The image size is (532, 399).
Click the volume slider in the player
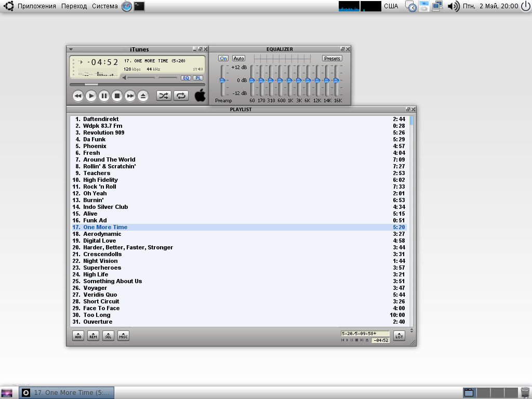141,78
